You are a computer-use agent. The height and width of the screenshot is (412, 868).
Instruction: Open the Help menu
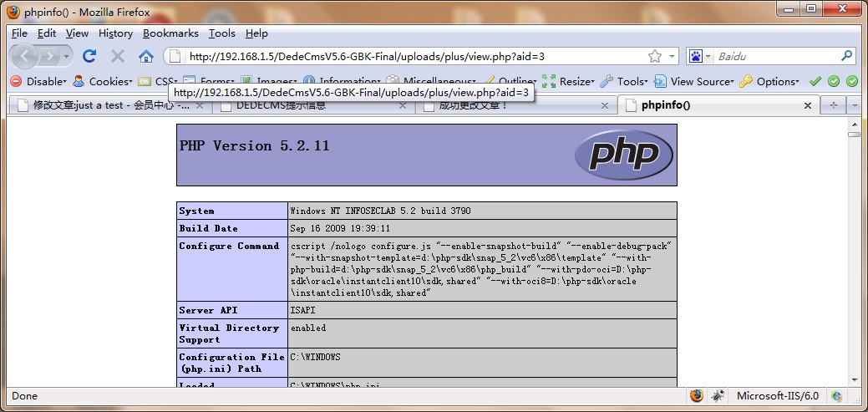(256, 33)
